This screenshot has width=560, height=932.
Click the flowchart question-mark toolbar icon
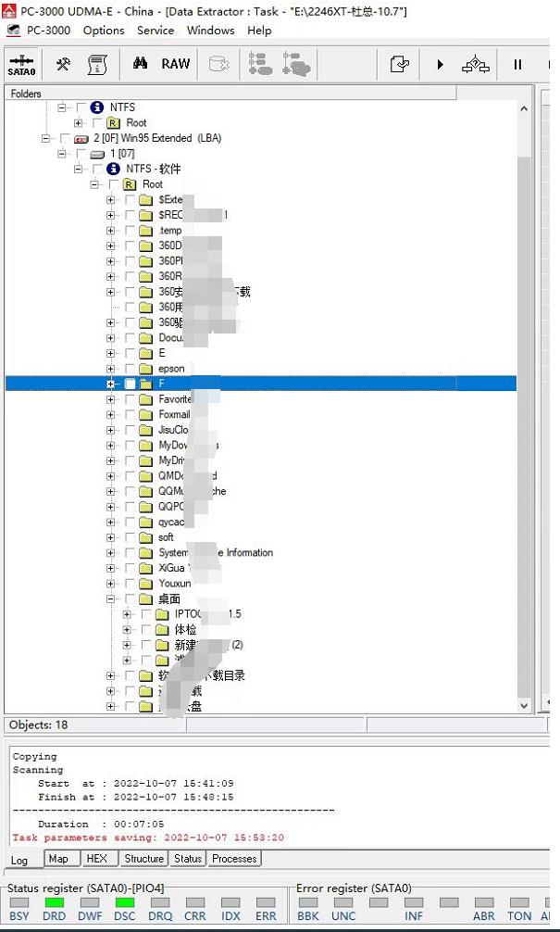point(476,64)
